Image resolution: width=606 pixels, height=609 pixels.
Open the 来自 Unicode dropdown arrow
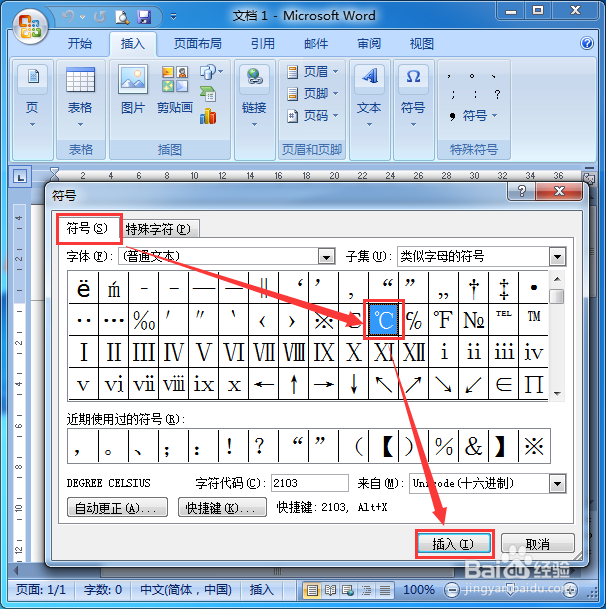(x=557, y=484)
